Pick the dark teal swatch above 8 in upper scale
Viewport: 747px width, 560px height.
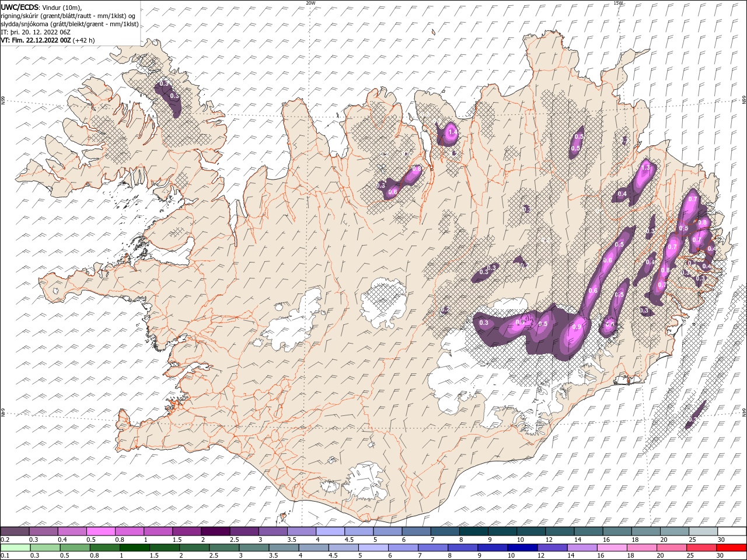coord(473,531)
